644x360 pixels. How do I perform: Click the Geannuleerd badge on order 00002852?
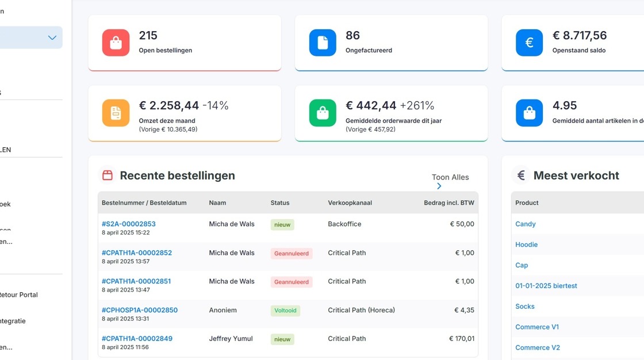click(291, 254)
